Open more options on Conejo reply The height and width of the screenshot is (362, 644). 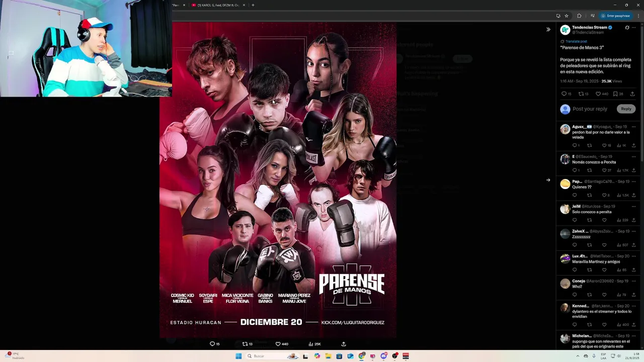click(x=633, y=281)
